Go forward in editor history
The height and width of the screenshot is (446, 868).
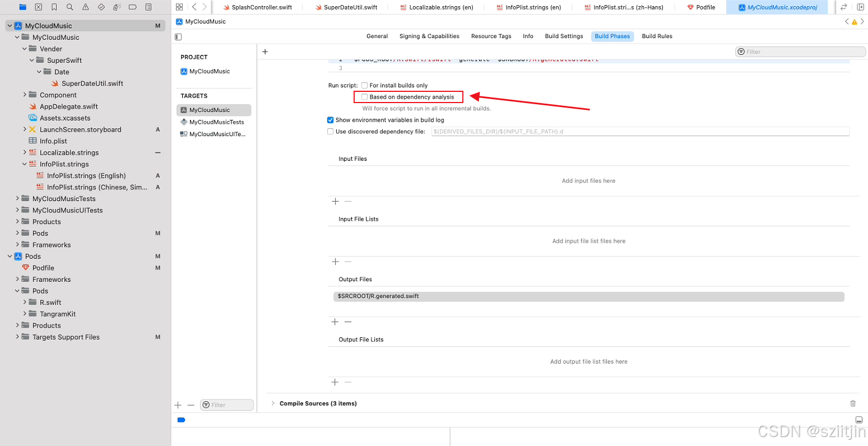pyautogui.click(x=205, y=7)
